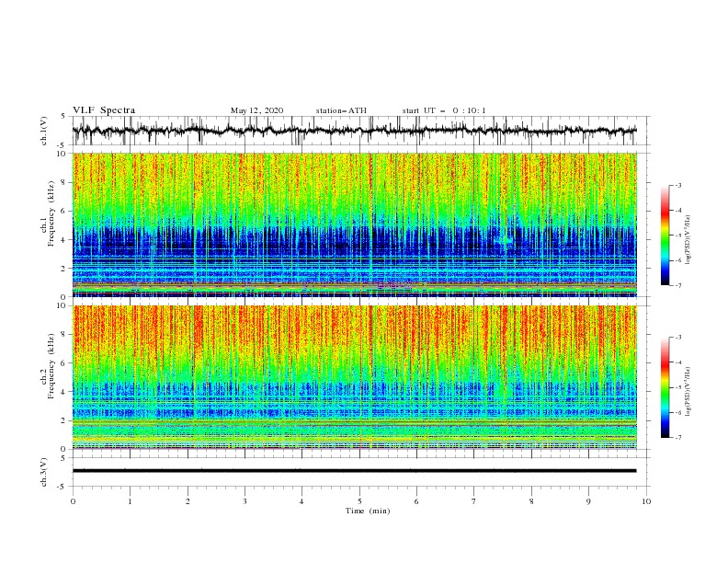
Task: Click ch.2 colorbar's "log(PSD)(V²/Hz)" label
Action: (x=688, y=391)
